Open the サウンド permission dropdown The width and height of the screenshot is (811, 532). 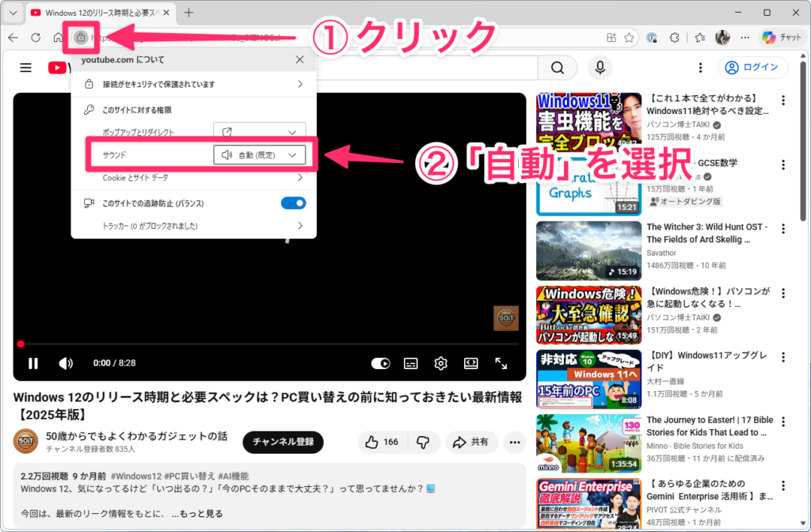[260, 155]
